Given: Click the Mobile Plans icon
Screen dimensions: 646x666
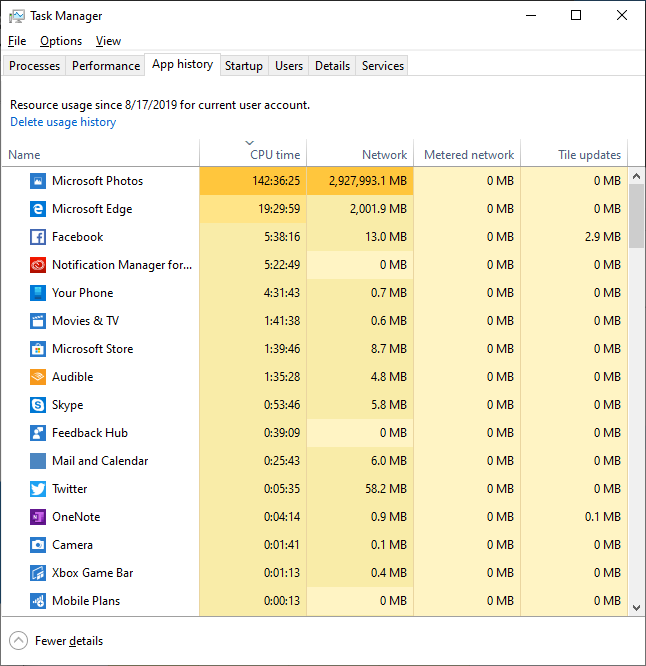Looking at the screenshot, I should (x=38, y=601).
